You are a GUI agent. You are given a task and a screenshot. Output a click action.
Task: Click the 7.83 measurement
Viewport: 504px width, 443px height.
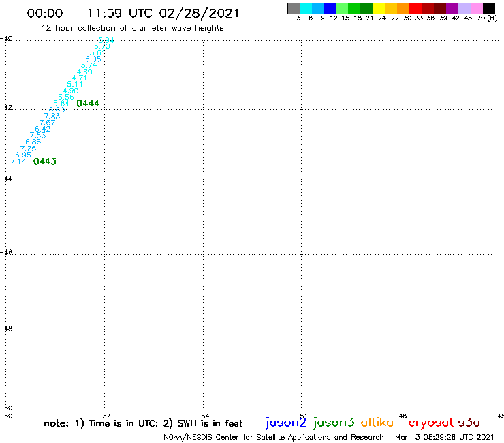(x=52, y=116)
